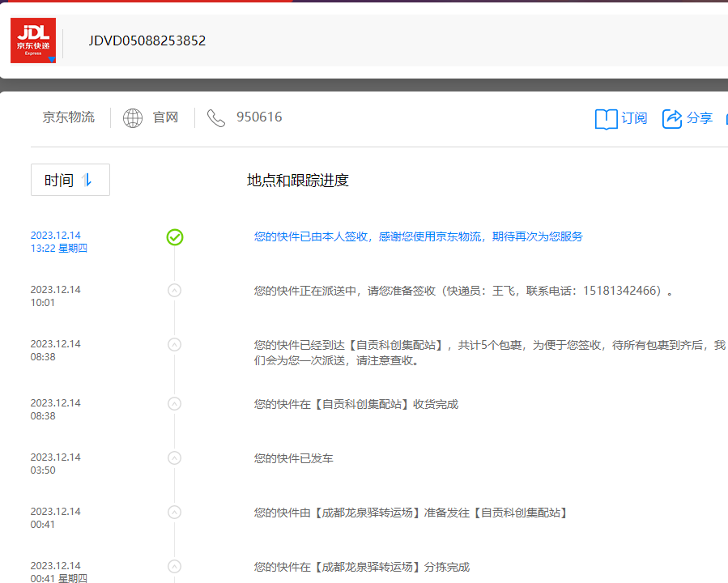Click the share arrow icon
Screen dimensions: 728x583
point(672,119)
